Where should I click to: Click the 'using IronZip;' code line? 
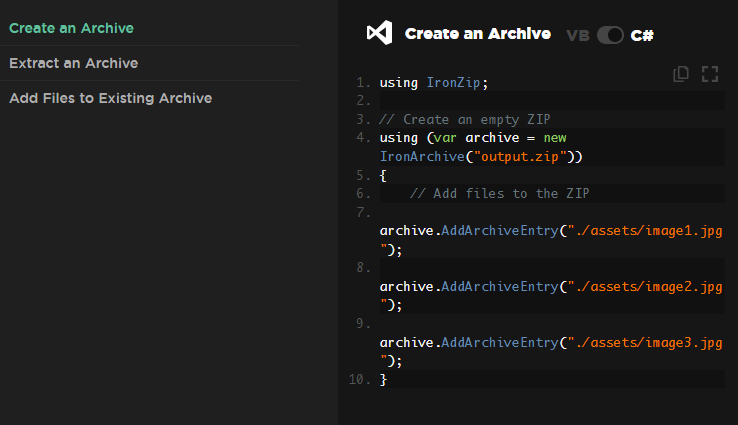(434, 82)
